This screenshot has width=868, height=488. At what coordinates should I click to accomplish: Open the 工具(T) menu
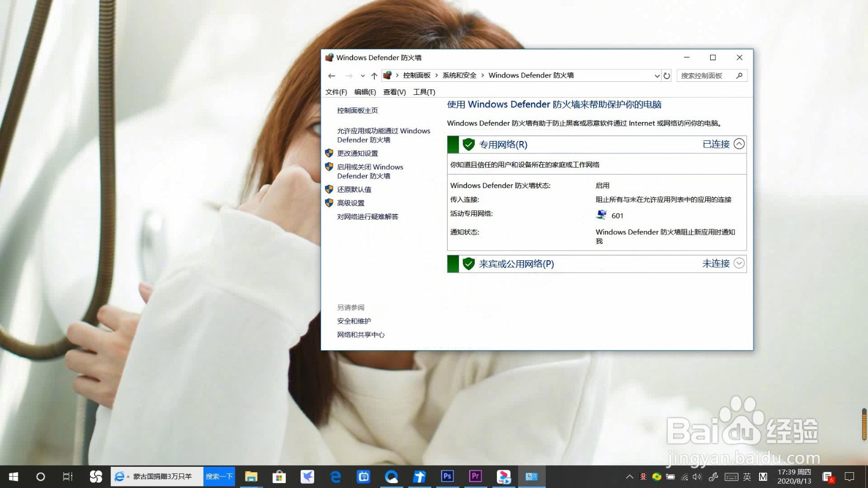click(x=424, y=92)
